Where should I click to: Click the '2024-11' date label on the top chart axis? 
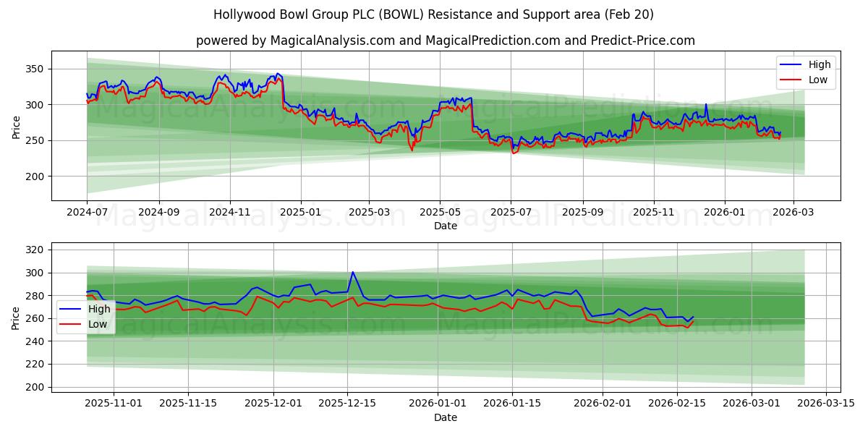coord(229,213)
